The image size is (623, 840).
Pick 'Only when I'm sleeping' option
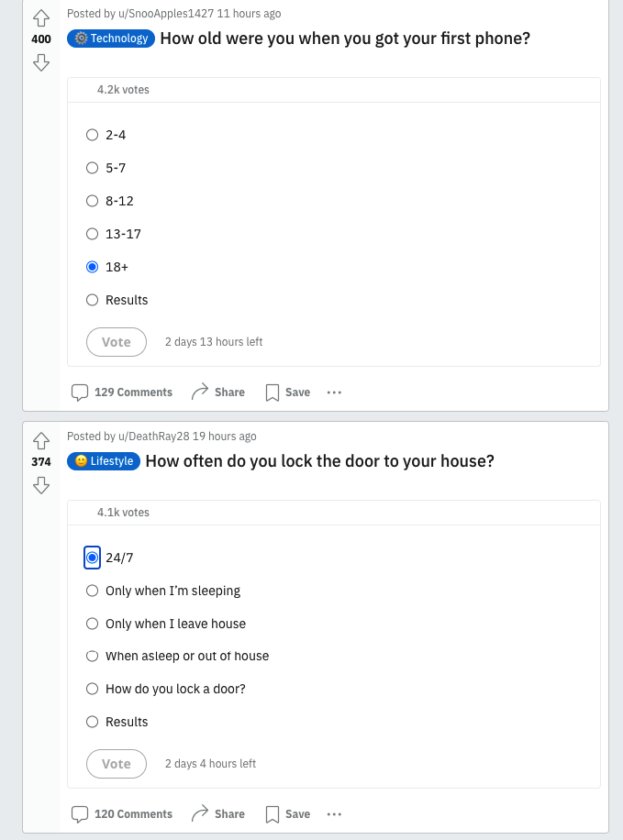pyautogui.click(x=92, y=591)
